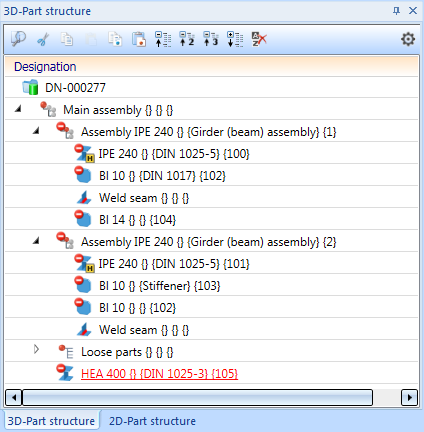The height and width of the screenshot is (432, 424).
Task: Open the settings gear
Action: pos(408,39)
